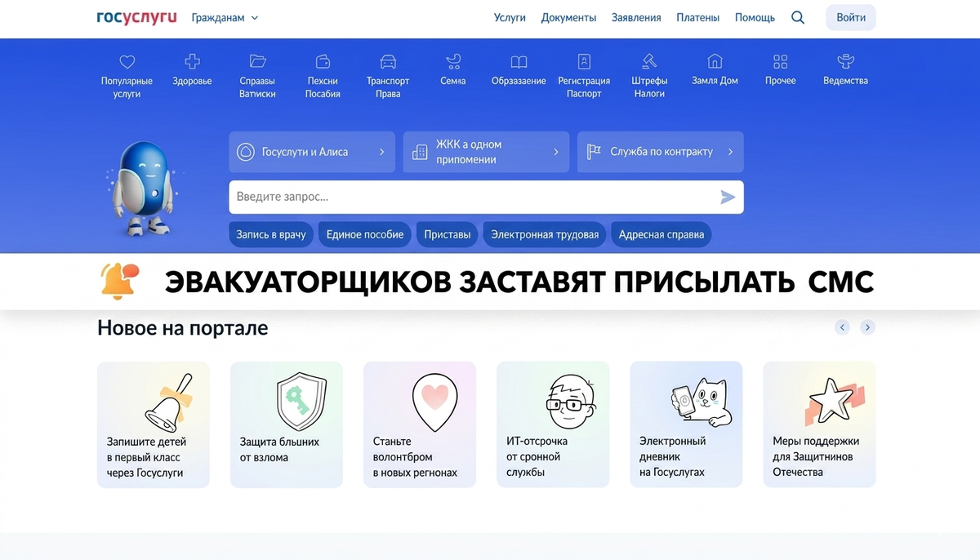Open the Защита близких от взлома card

(287, 424)
